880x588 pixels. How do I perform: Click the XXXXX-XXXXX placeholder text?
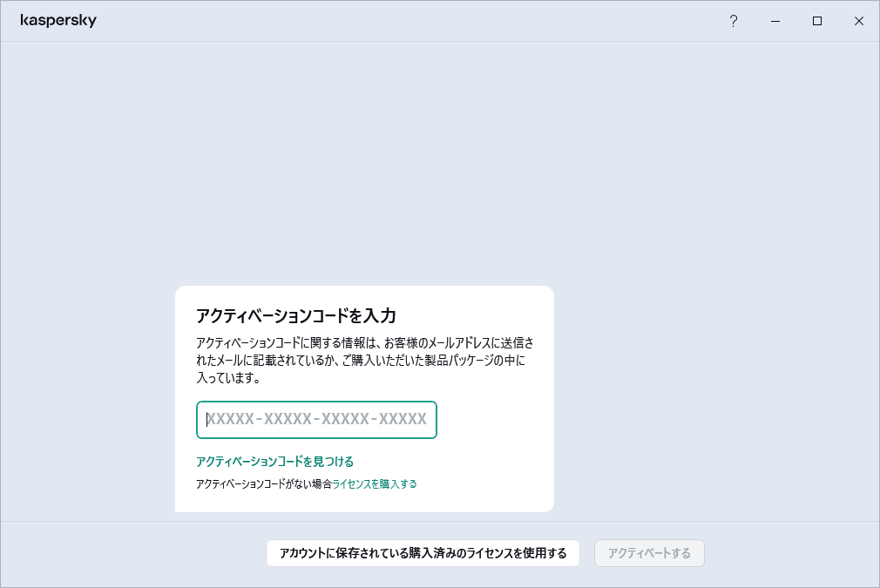point(318,420)
